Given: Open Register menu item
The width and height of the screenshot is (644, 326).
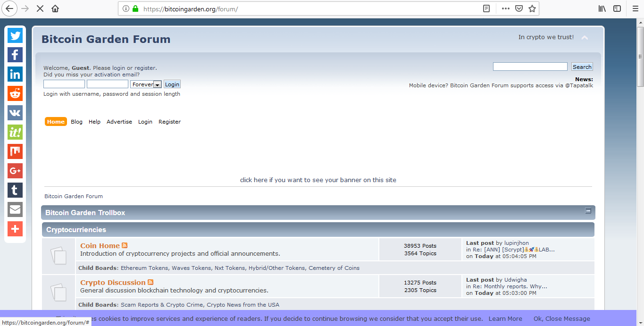Looking at the screenshot, I should 169,122.
